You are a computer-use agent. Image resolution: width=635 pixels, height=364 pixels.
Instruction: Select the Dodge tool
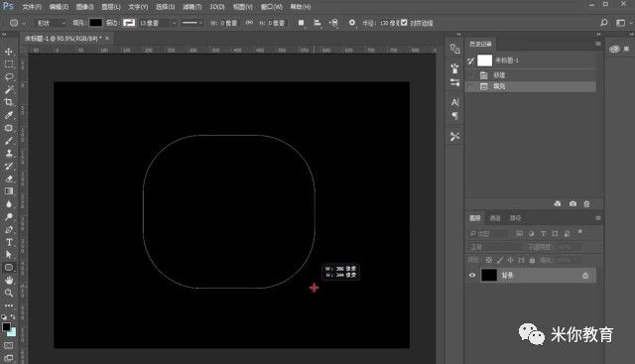9,216
